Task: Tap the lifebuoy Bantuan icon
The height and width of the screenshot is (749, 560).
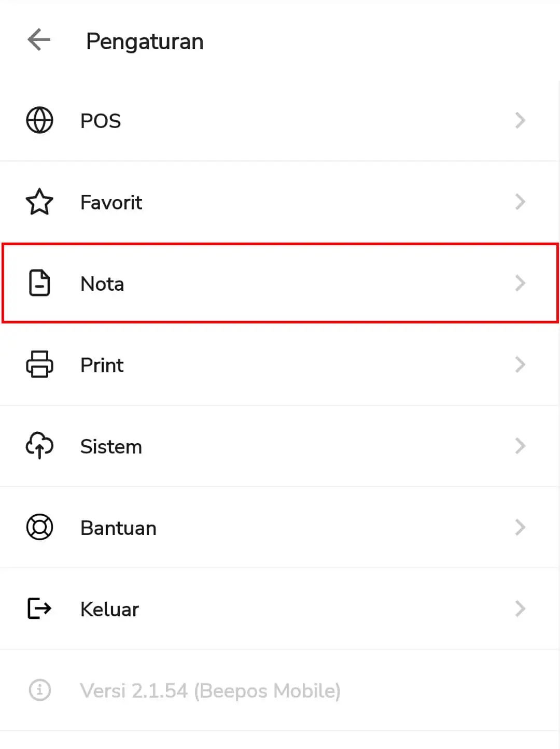Action: pos(39,527)
